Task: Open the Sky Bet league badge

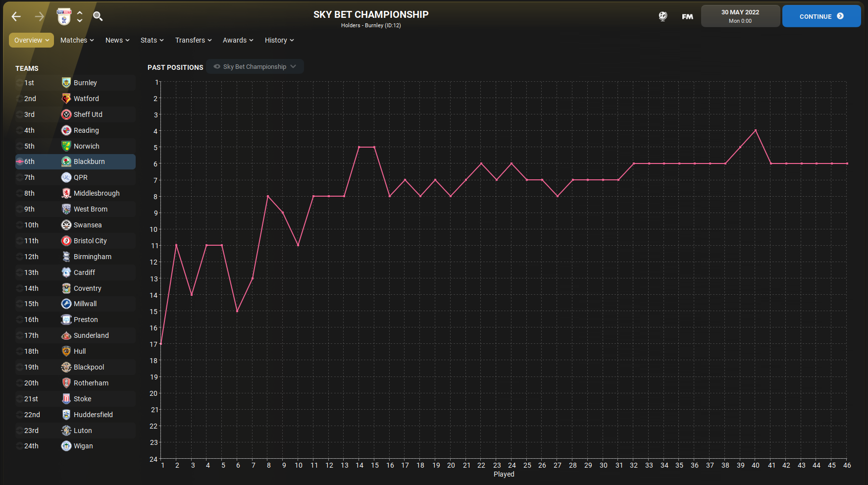Action: (64, 16)
